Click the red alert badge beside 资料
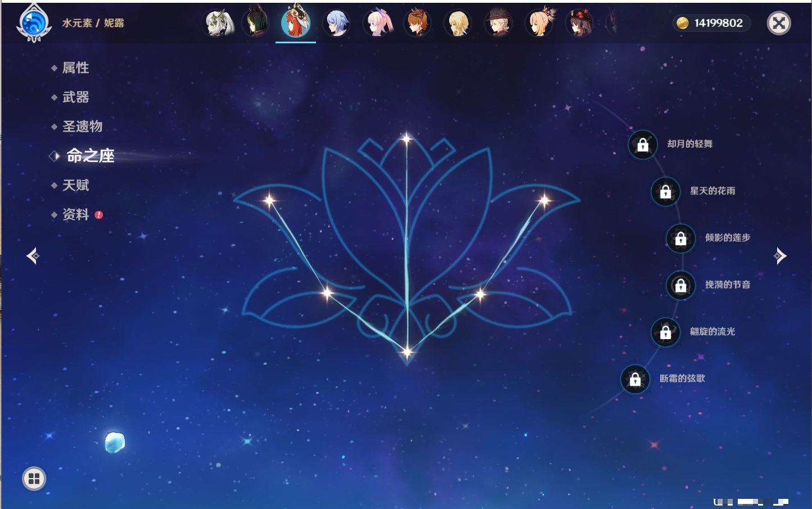This screenshot has height=509, width=812. point(99,215)
